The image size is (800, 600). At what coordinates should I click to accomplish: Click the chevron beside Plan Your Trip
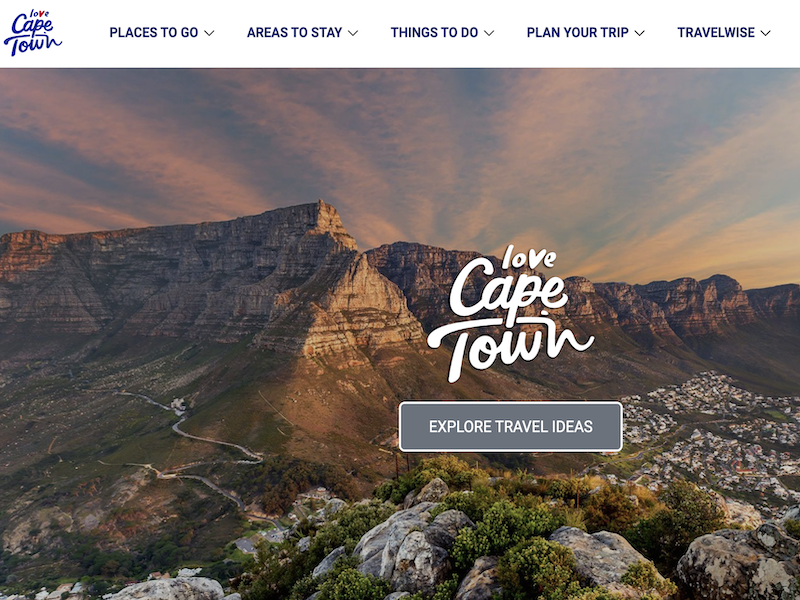tap(639, 33)
